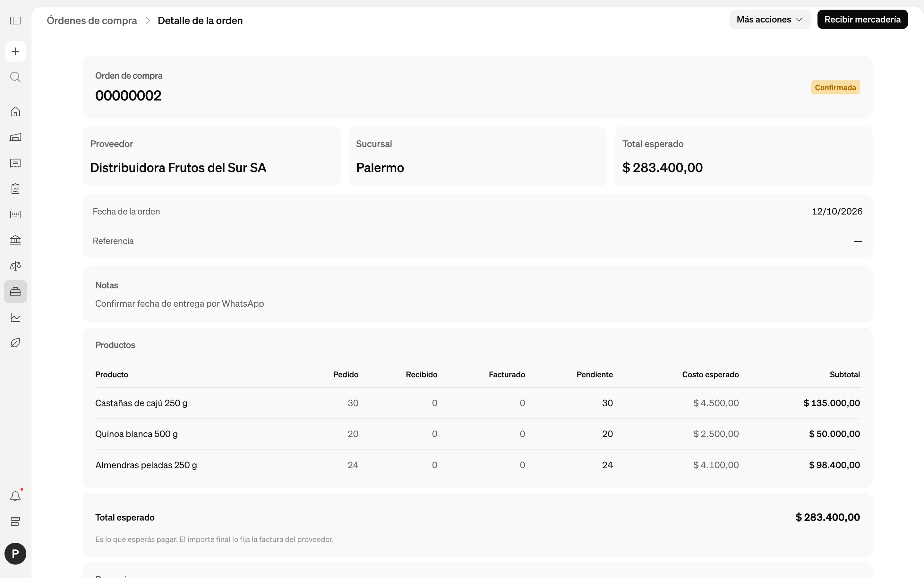Click expected cost $ 2.500,00
Viewport: 924px width, 578px height.
[716, 434]
